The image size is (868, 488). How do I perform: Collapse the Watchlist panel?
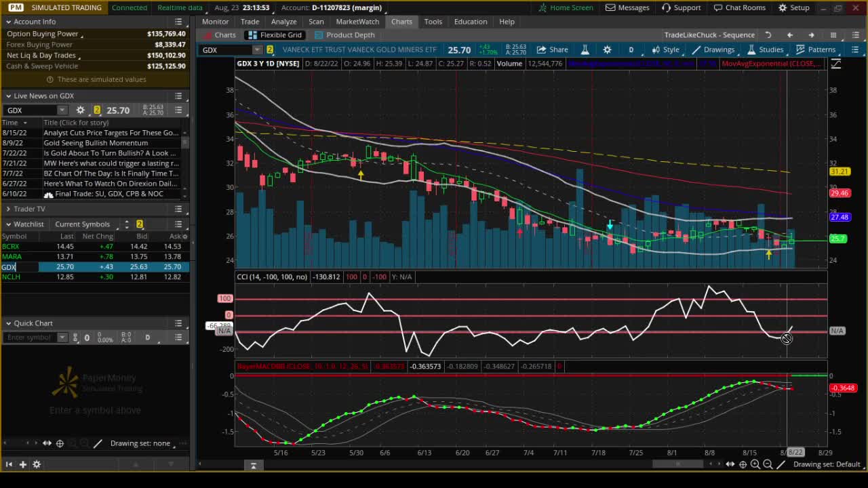point(8,224)
